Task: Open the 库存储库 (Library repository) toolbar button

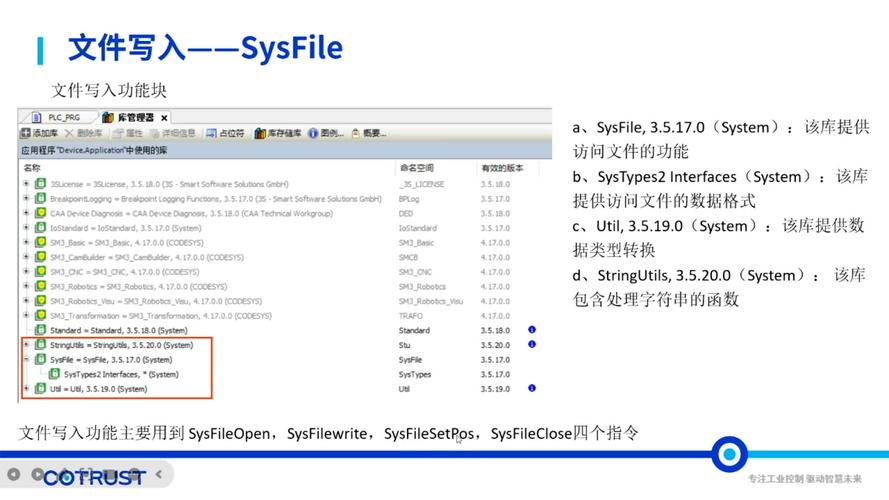Action: coord(278,133)
